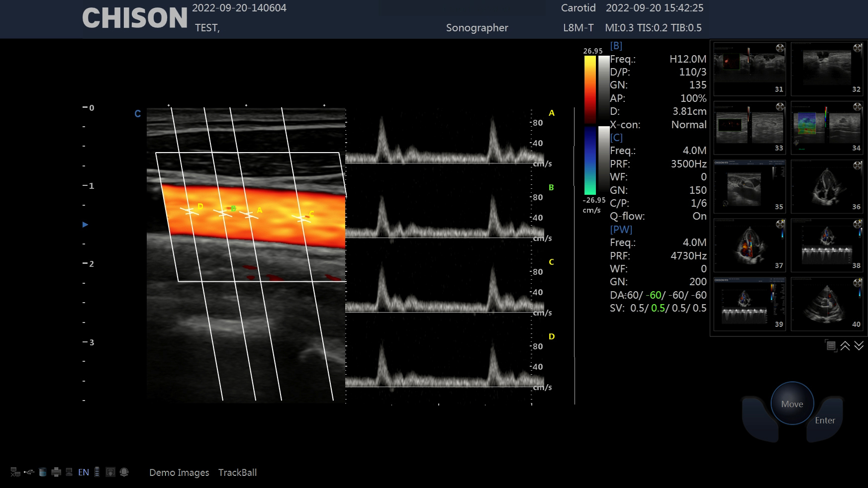
Task: Open spectral Doppler thumbnail 38
Action: coord(827,244)
